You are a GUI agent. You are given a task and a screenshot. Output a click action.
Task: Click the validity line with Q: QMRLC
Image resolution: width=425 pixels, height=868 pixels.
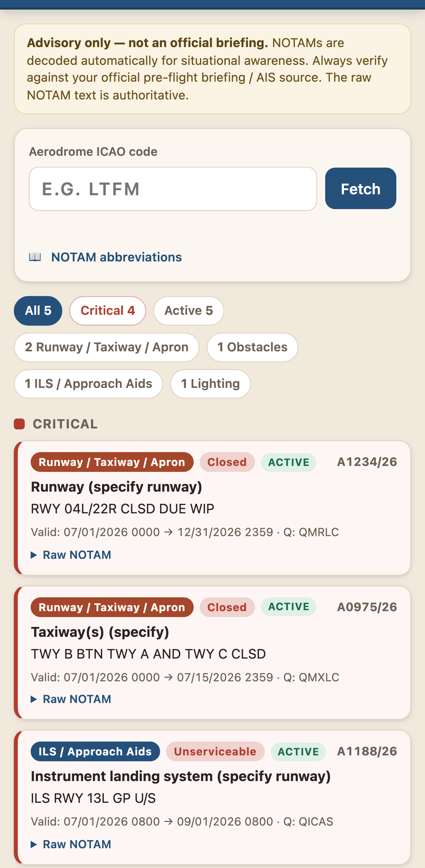[185, 532]
